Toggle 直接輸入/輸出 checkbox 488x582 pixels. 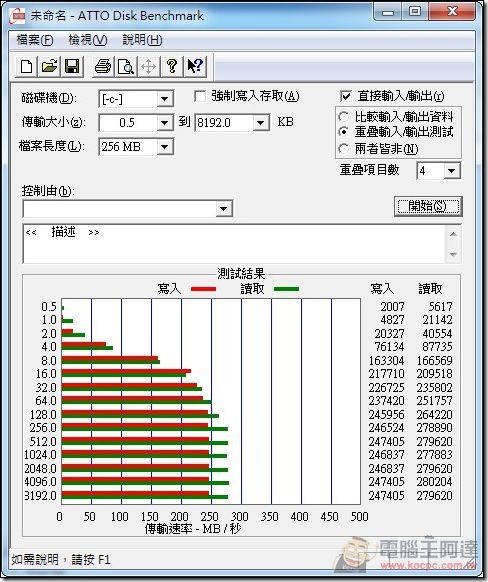(345, 97)
